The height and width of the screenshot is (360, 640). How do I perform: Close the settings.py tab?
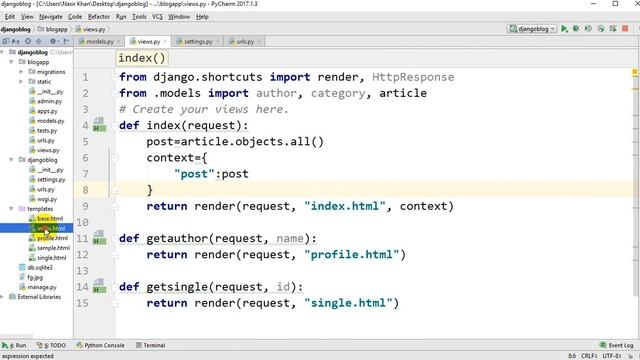tap(218, 42)
